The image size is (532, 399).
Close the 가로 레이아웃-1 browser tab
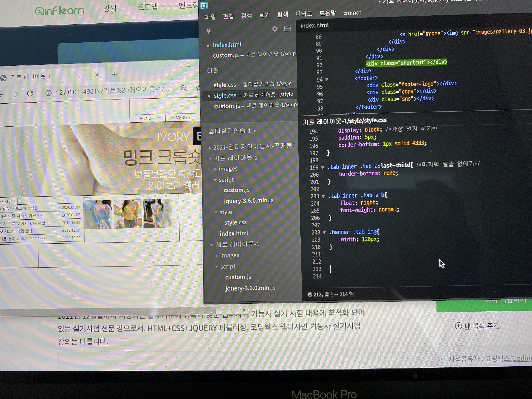click(97, 75)
